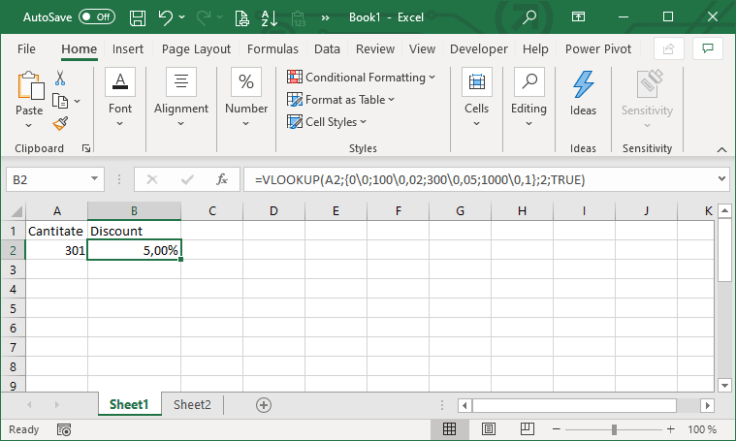Screen dimensions: 736x441
Task: Select cell B2 showing 5,00%
Action: [134, 250]
